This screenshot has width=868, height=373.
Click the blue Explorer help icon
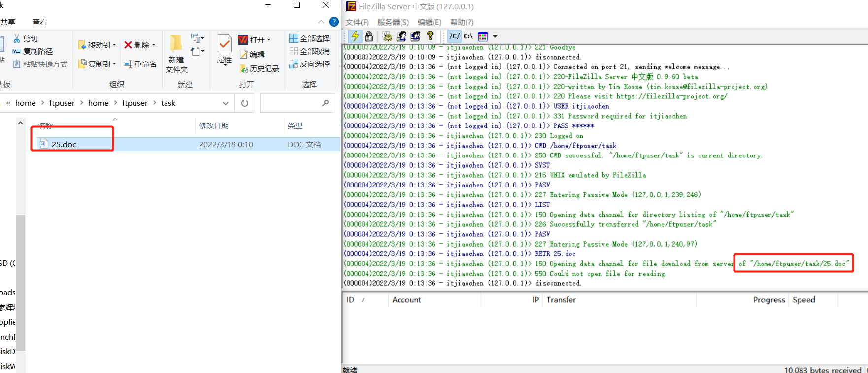[x=334, y=22]
